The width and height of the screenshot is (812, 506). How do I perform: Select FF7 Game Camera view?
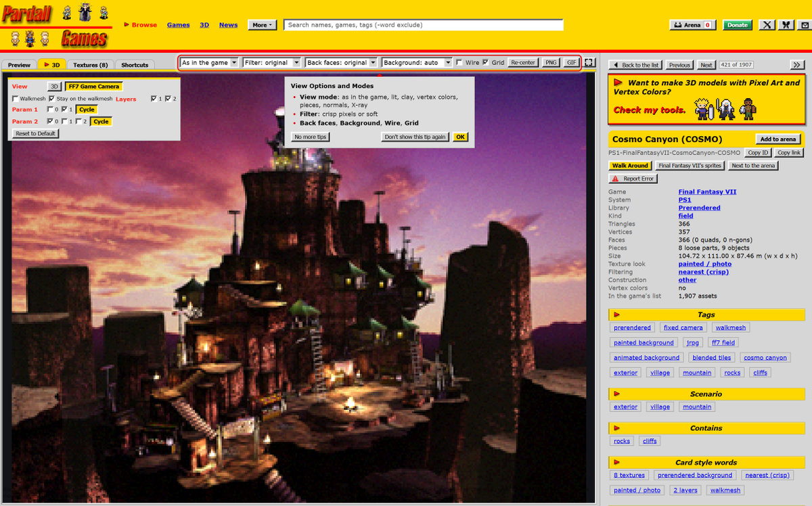[94, 87]
